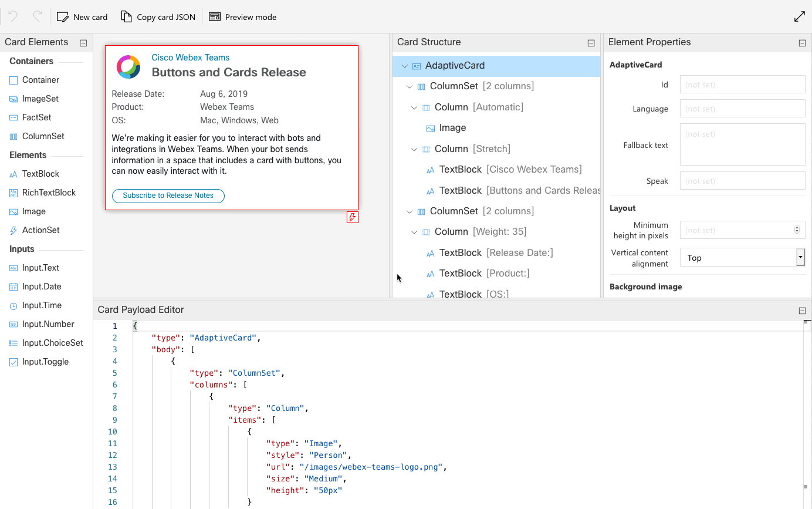Click the Speak input field
The width and height of the screenshot is (812, 509).
[x=742, y=181]
